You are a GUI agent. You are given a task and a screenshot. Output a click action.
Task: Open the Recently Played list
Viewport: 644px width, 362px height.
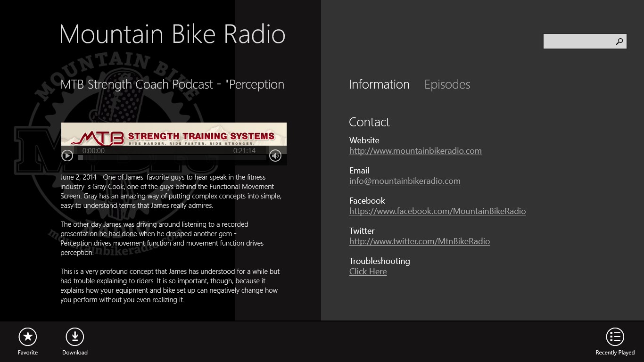pos(615,337)
